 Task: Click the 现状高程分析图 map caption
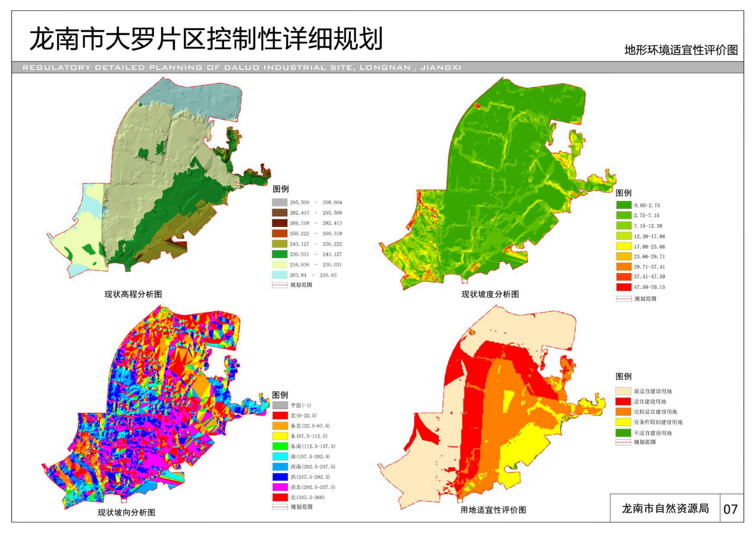click(133, 294)
